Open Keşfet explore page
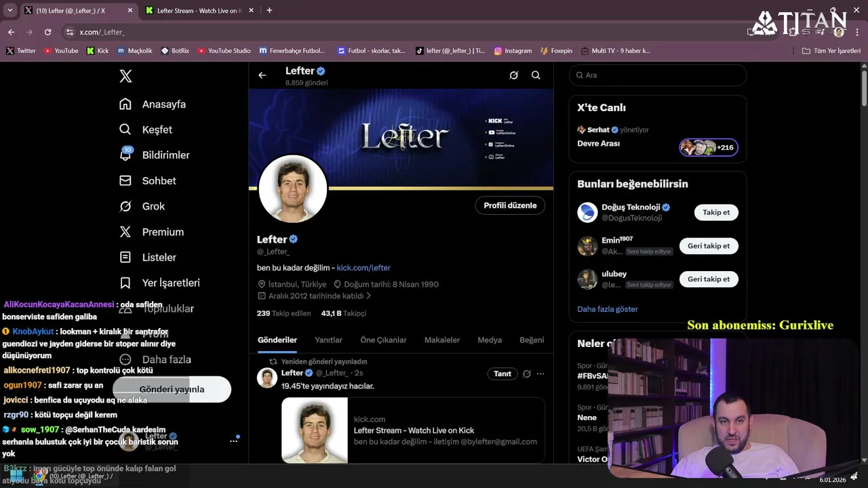The height and width of the screenshot is (488, 868). coord(146,129)
